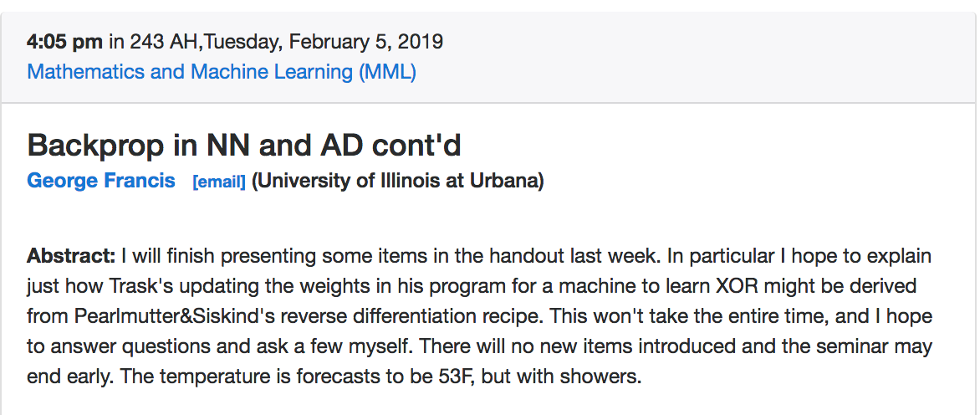980x415 pixels.
Task: Open the [email] link beside the speaker
Action: coord(218,182)
